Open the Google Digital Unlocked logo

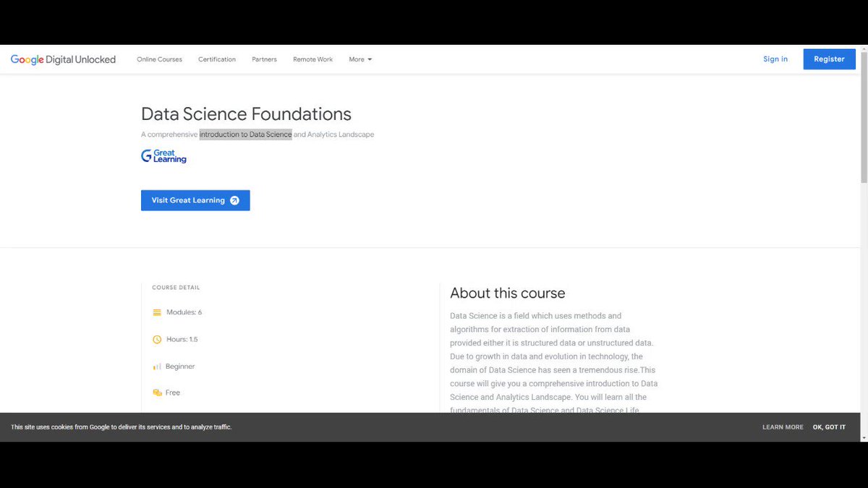click(63, 59)
